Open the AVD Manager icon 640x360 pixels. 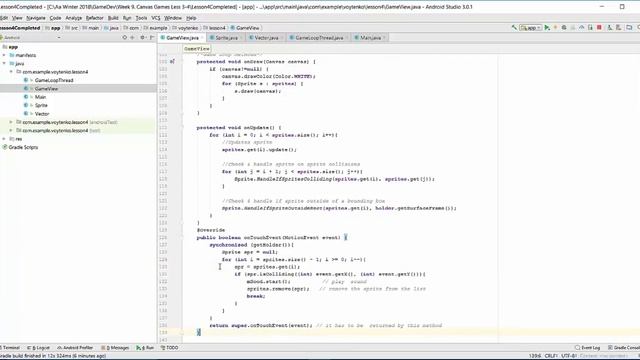point(609,28)
